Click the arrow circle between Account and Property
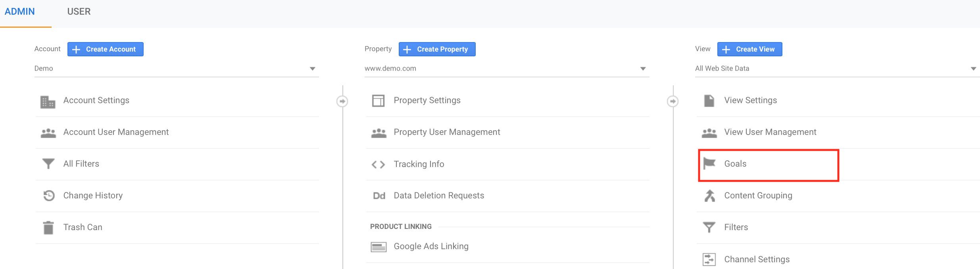The width and height of the screenshot is (980, 269). point(342,101)
